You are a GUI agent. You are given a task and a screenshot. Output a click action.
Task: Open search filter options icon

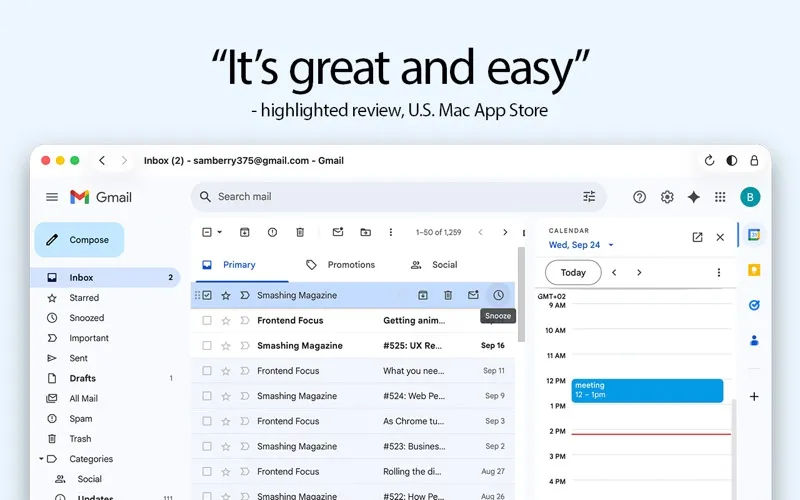[x=589, y=196]
